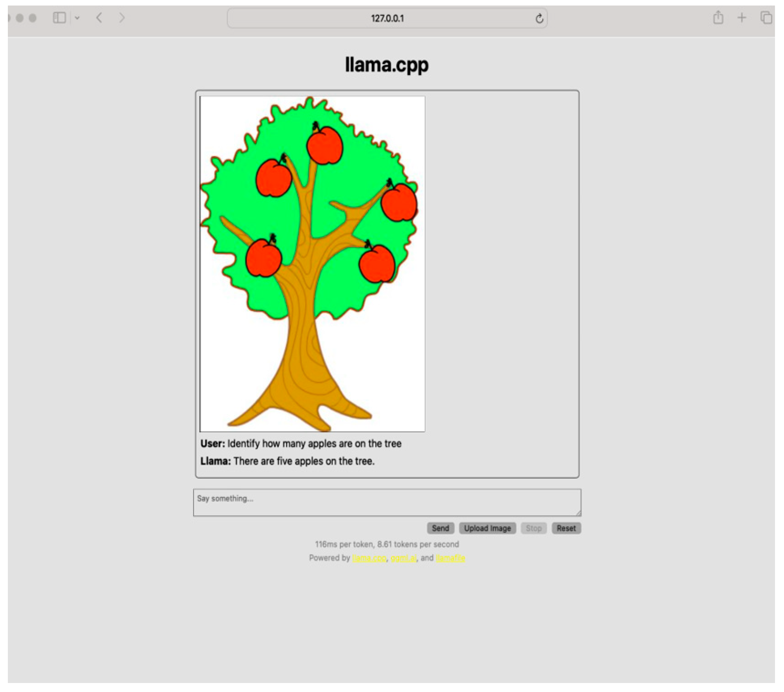Open a new tab with the plus icon
Image resolution: width=784 pixels, height=692 pixels.
(742, 18)
